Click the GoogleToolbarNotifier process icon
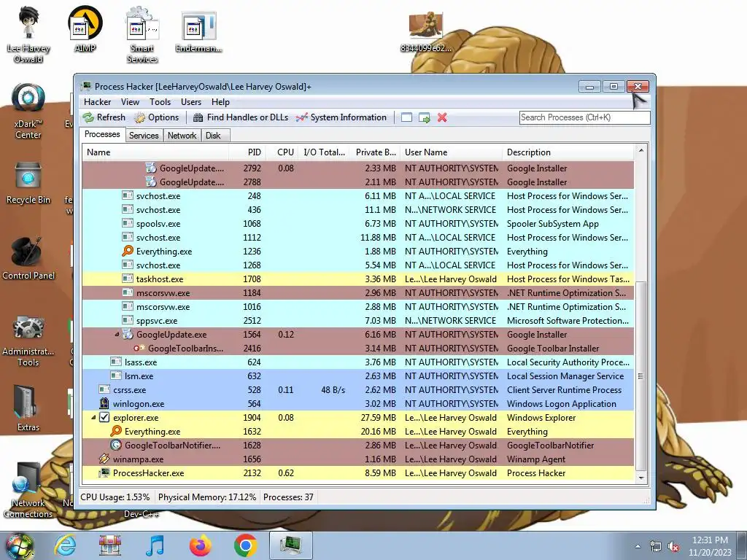747x560 pixels. tap(116, 446)
